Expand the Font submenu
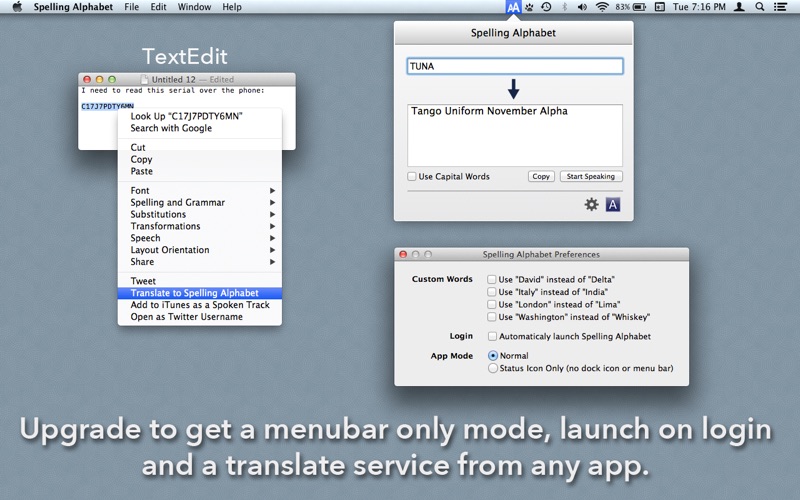The height and width of the screenshot is (500, 800). tap(199, 190)
